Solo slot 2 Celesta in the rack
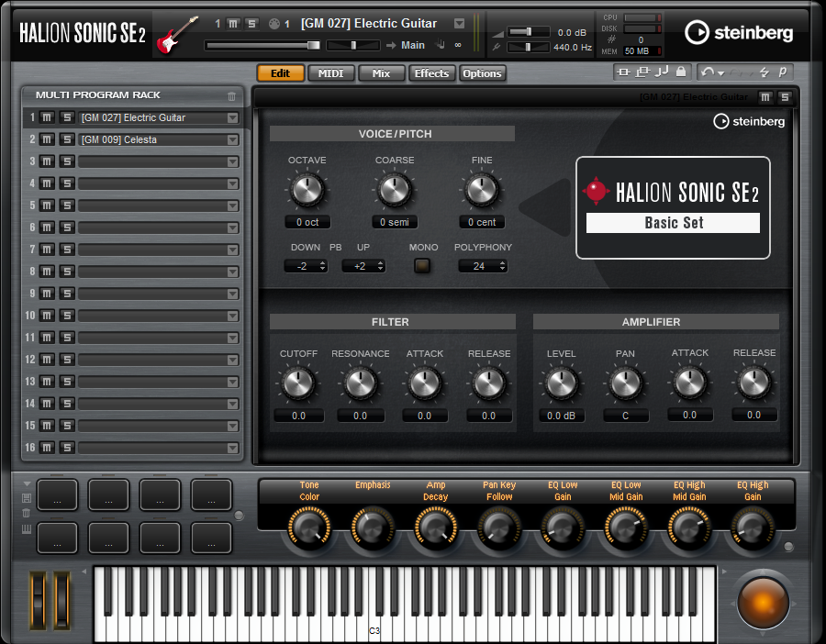Viewport: 826px width, 644px height. click(66, 139)
